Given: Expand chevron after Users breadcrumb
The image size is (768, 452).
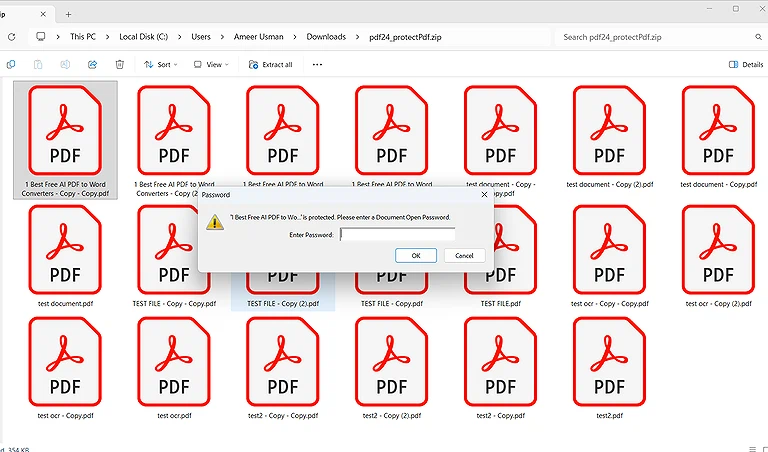Looking at the screenshot, I should (x=222, y=37).
